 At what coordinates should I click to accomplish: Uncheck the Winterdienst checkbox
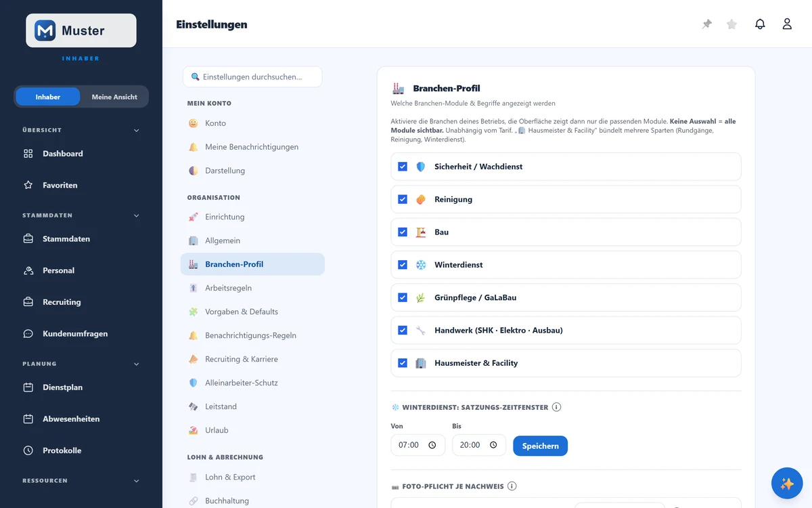(x=403, y=265)
